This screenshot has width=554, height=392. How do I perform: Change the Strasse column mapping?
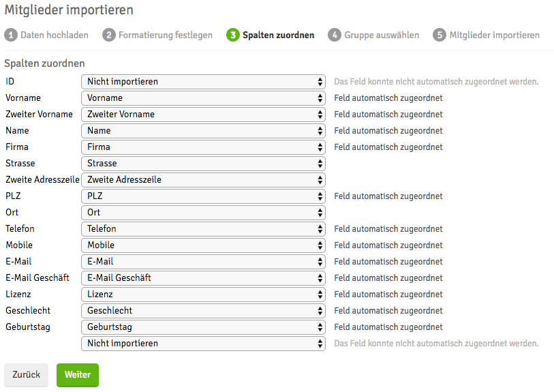point(203,164)
